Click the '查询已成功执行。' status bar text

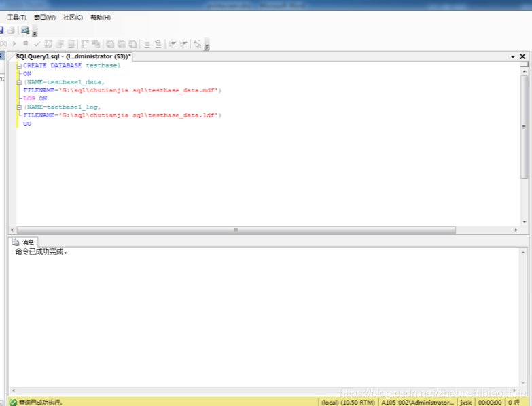click(x=41, y=403)
